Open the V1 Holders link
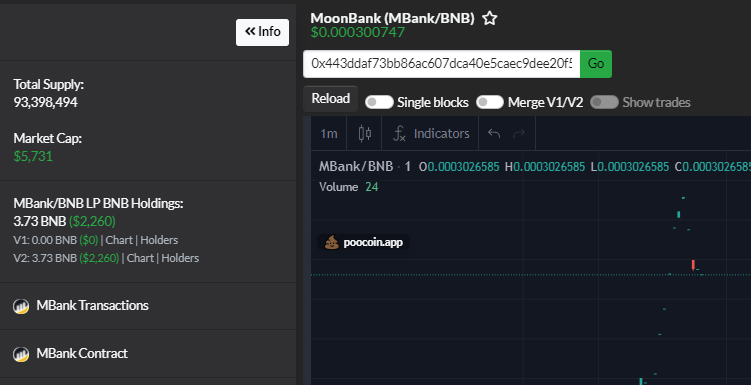Viewport: 751px width, 385px height. pos(159,240)
